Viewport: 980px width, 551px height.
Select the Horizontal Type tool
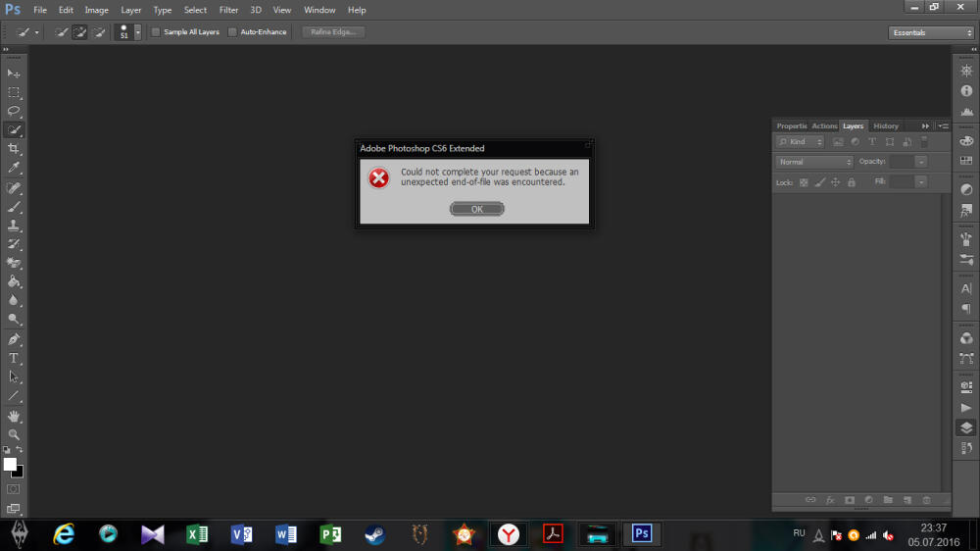point(13,359)
